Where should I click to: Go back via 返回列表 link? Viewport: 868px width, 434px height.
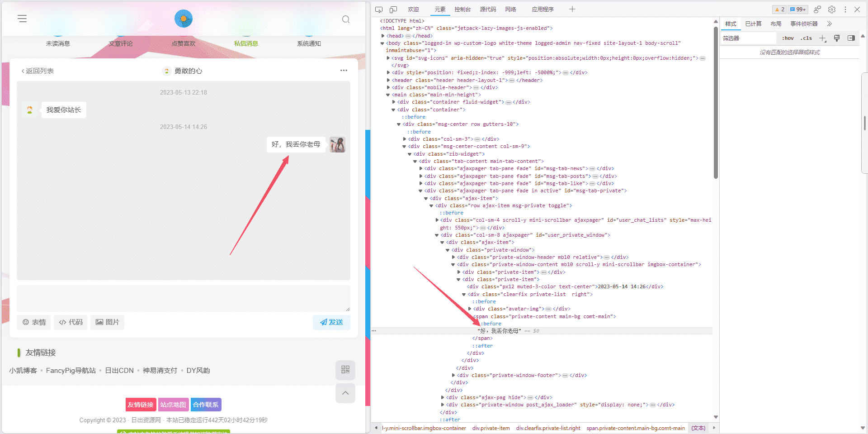coord(38,71)
